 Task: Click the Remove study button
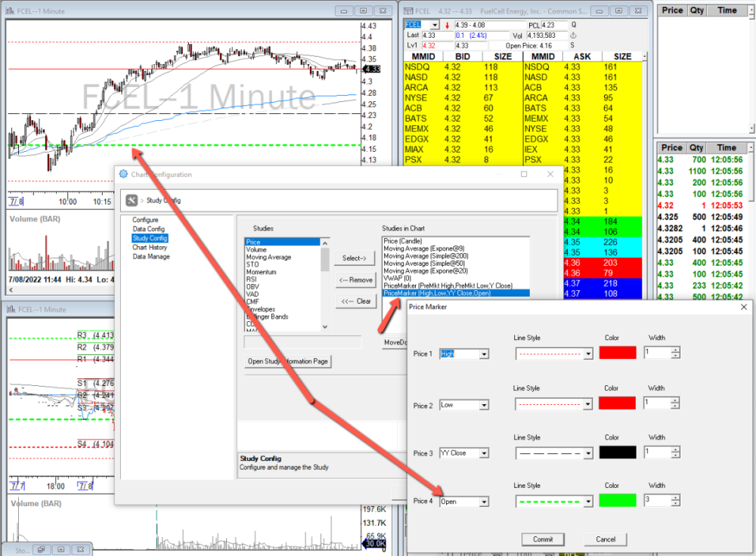tap(355, 280)
